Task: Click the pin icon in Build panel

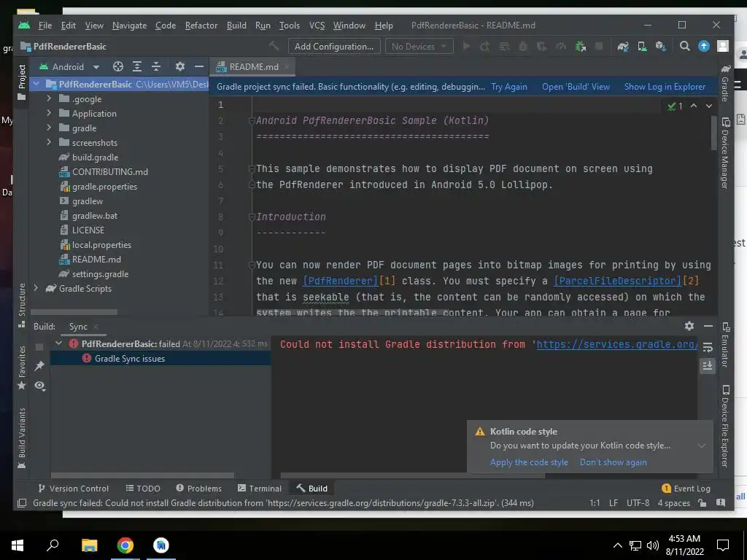Action: (x=39, y=366)
